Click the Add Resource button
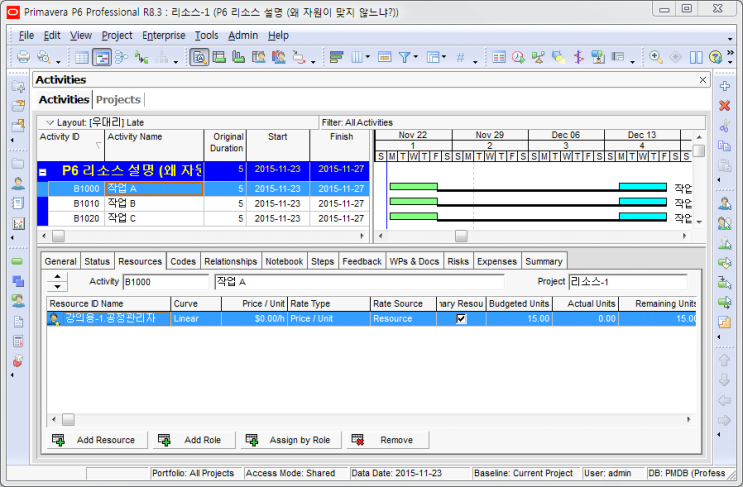 pos(97,440)
